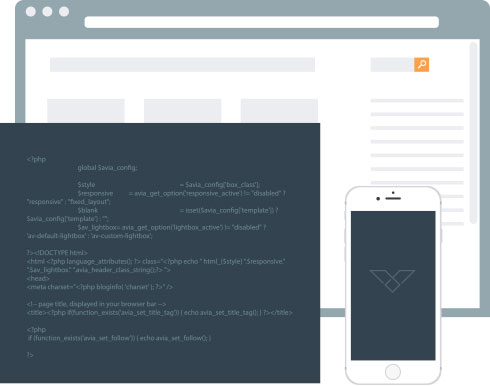490x386 pixels.
Task: Click the "<head>" tag in the code
Action: tap(38, 278)
